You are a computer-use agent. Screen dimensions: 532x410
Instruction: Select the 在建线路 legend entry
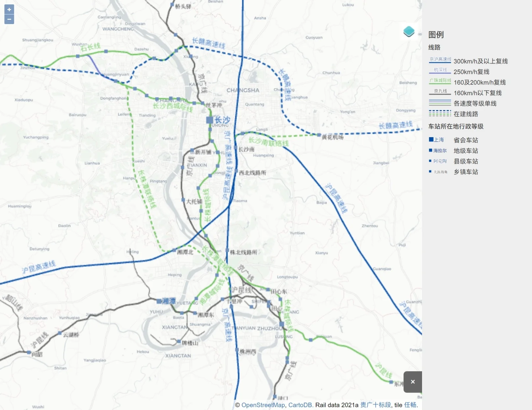pos(453,114)
